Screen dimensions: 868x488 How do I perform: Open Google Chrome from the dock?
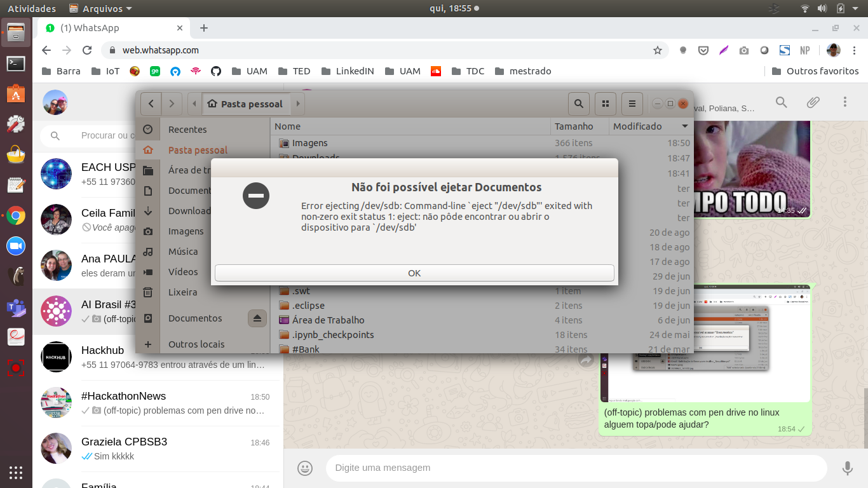(x=16, y=215)
